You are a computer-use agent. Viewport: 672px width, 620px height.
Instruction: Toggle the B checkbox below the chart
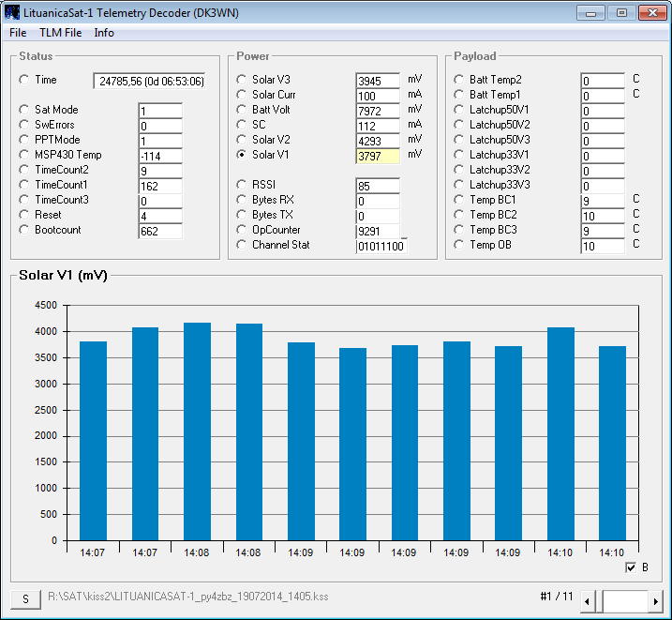pos(631,567)
